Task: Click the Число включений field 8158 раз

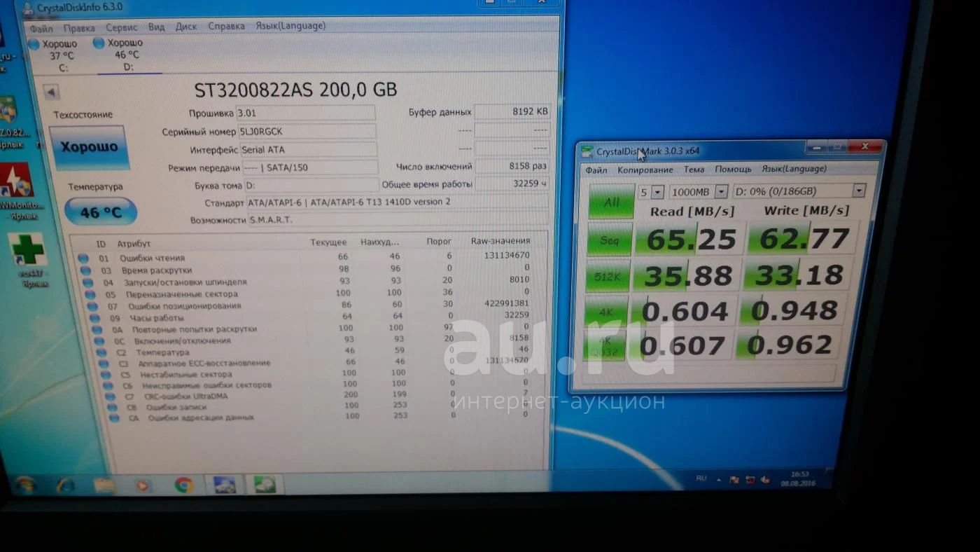Action: pos(512,166)
